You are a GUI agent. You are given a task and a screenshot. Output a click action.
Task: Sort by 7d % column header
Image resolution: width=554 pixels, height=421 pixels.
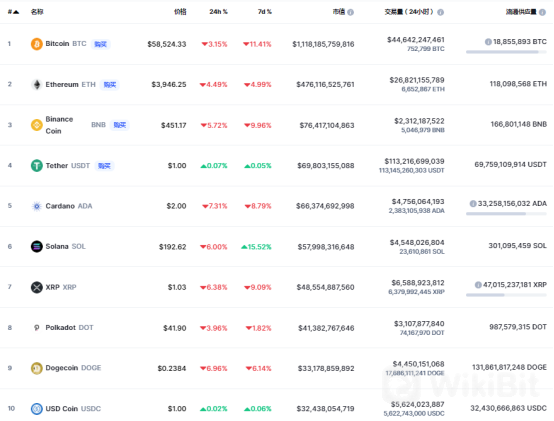point(265,12)
